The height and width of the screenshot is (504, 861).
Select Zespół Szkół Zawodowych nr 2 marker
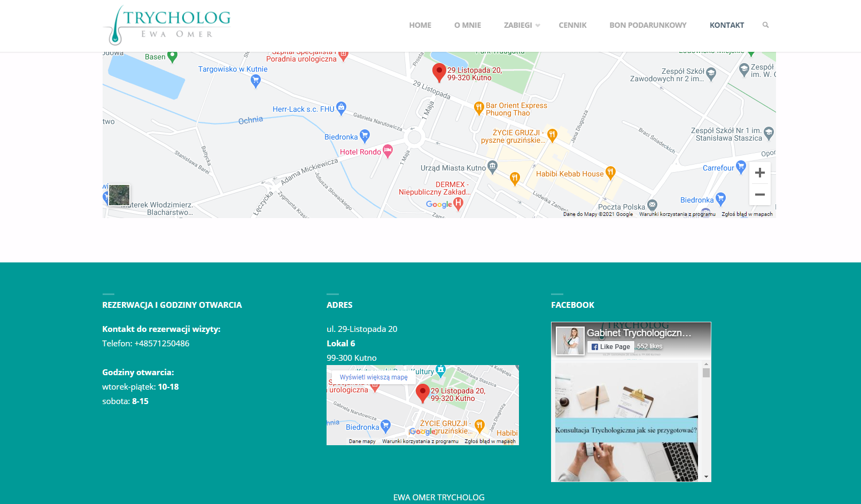(x=711, y=74)
